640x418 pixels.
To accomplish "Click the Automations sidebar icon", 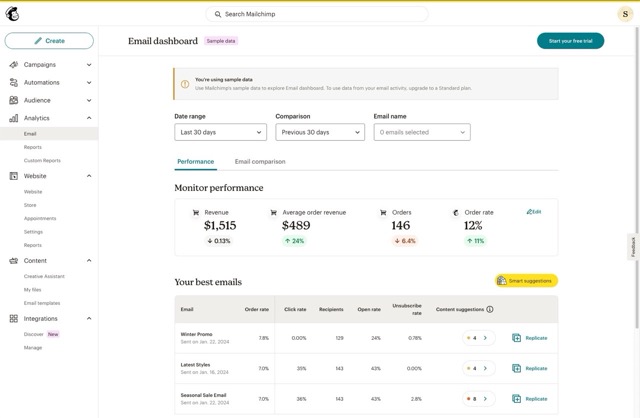I will pyautogui.click(x=14, y=83).
